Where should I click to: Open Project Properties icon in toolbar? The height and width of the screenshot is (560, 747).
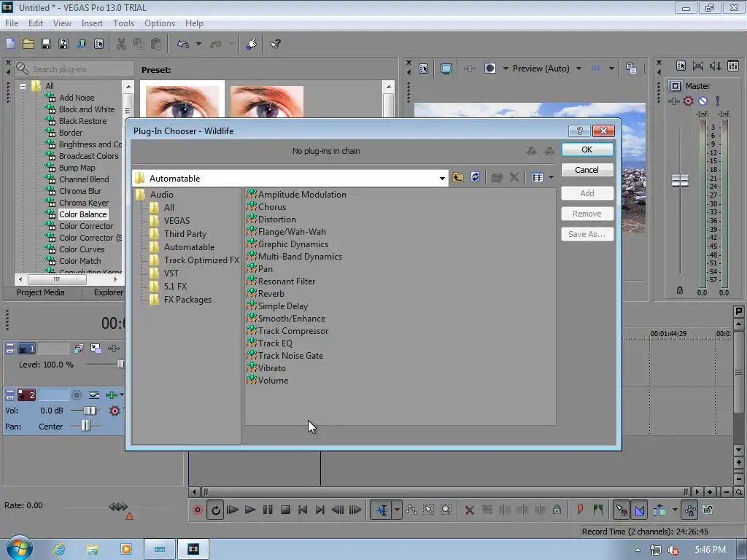click(x=98, y=44)
